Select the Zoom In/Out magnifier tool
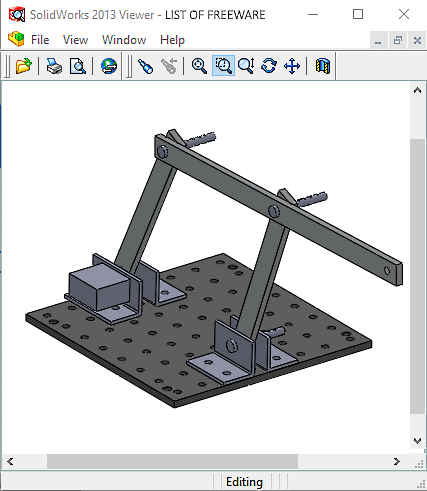 point(246,66)
